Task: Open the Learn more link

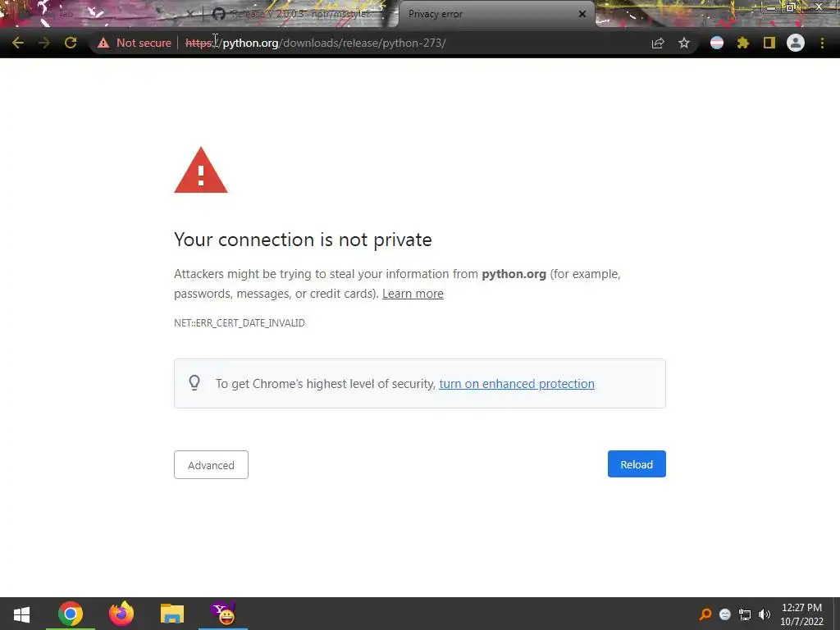Action: 413,294
